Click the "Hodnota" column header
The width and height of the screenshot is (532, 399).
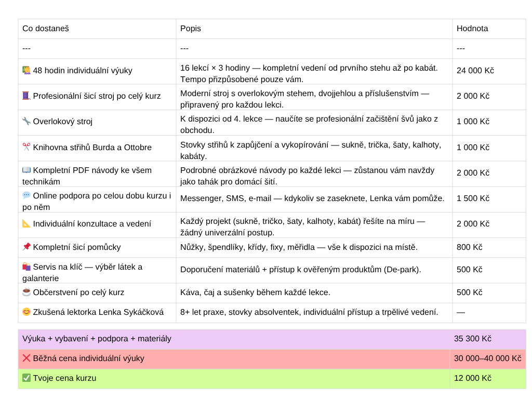472,29
